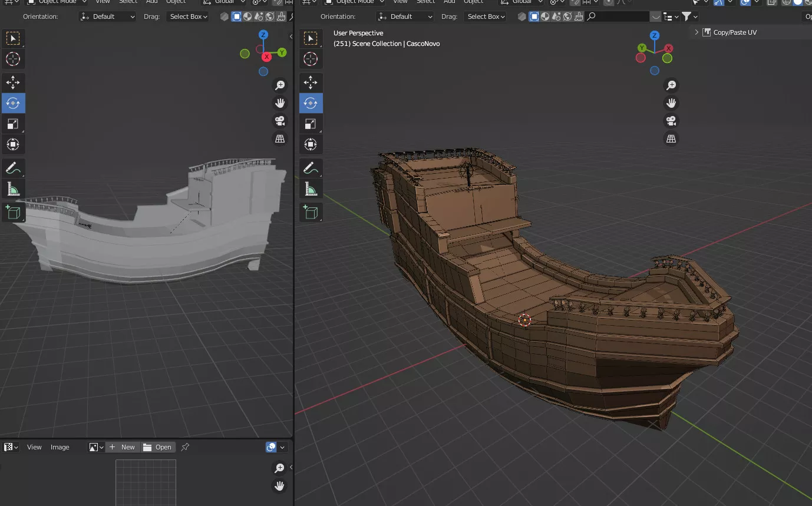Pick the Measure tool in the left viewport
Image resolution: width=812 pixels, height=506 pixels.
click(13, 189)
